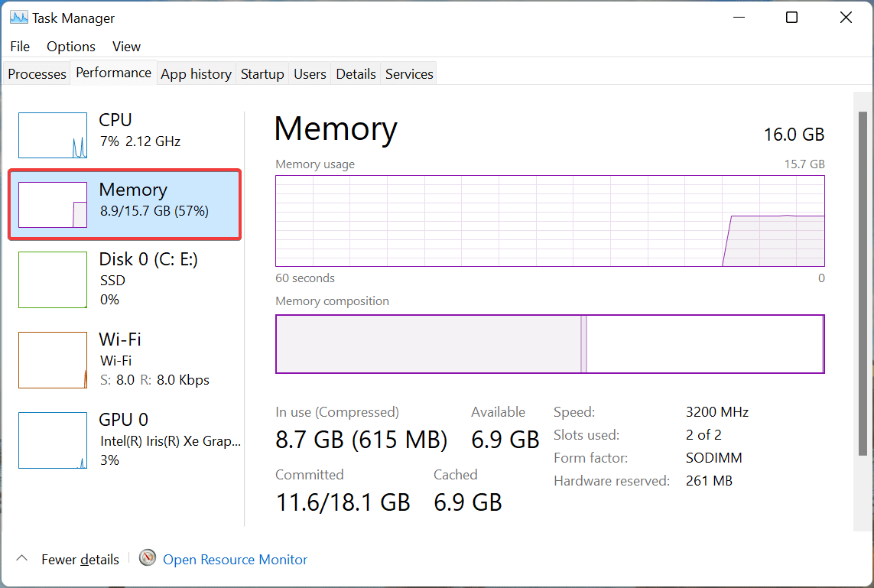
Task: Switch to the App history tab
Action: point(196,73)
